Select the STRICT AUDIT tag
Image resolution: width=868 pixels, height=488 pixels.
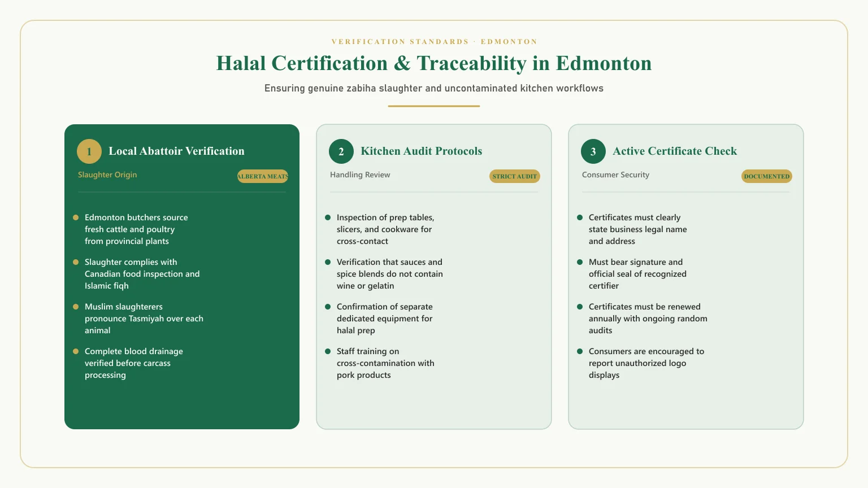515,176
